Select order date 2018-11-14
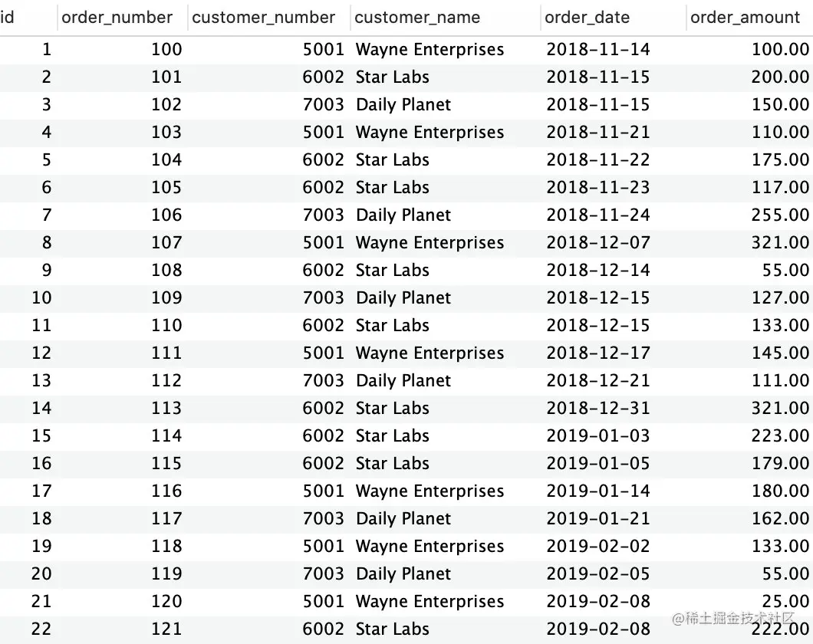 (597, 49)
